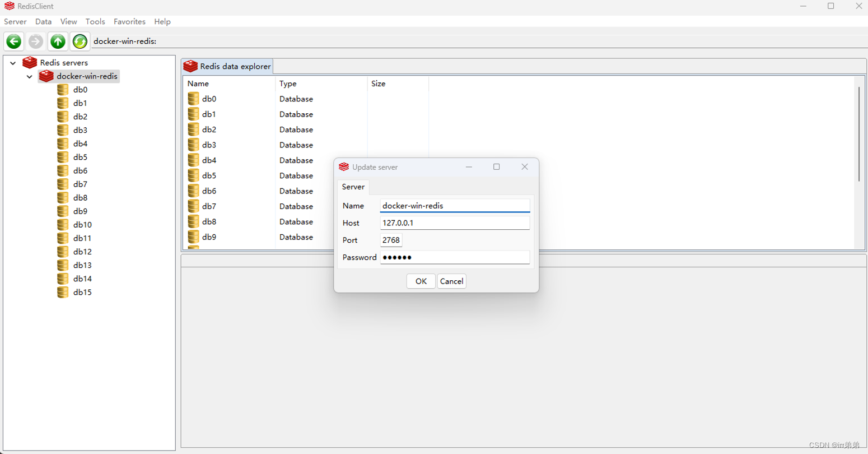Open the Help menu
868x454 pixels.
(162, 21)
